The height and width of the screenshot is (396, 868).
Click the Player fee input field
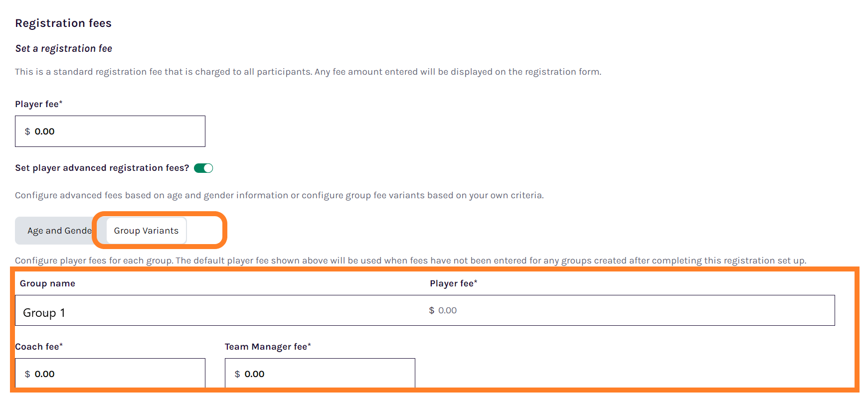[110, 131]
